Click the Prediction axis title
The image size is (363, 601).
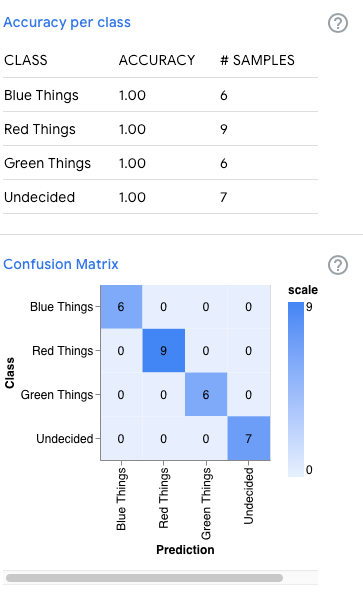[x=185, y=550]
